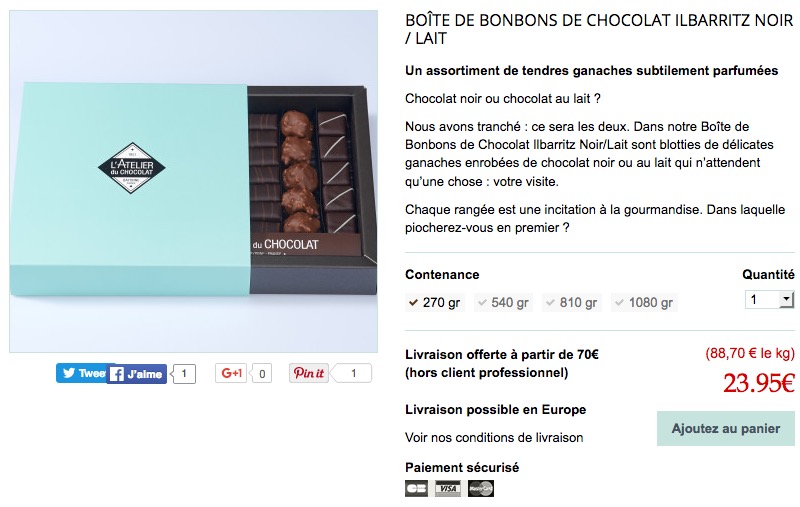Open Voir nos conditions de livraison link
The image size is (800, 507).
tap(494, 438)
